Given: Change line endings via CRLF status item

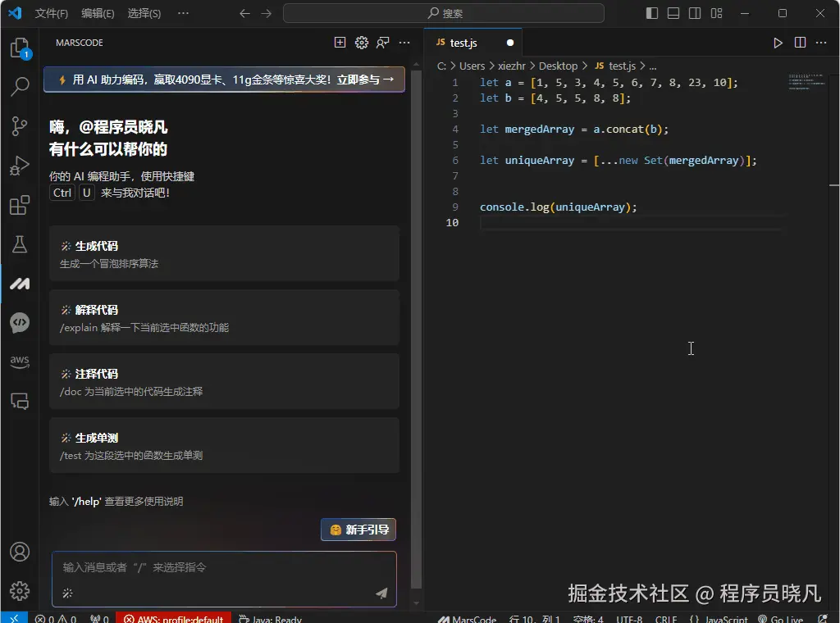Looking at the screenshot, I should (666, 618).
